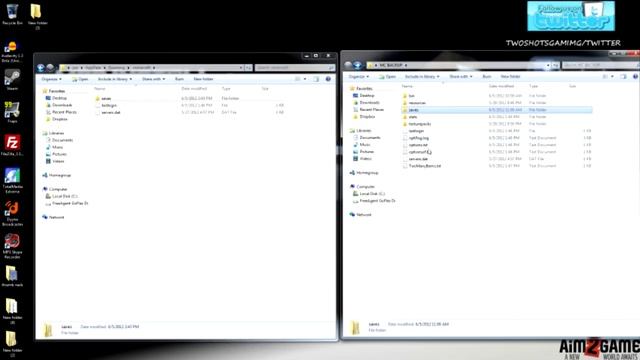Create New folder in .minecraft window
Screen dimensions: 640x360
(203, 79)
